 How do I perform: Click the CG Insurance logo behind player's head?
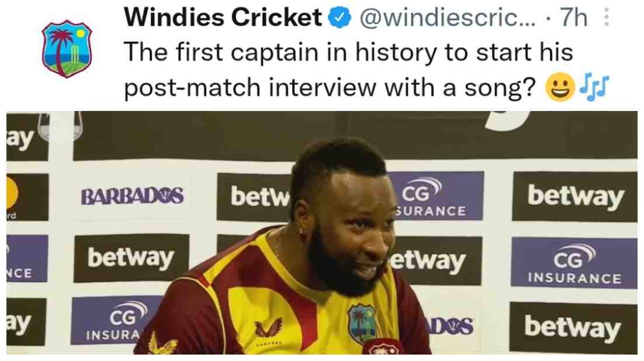pyautogui.click(x=435, y=196)
